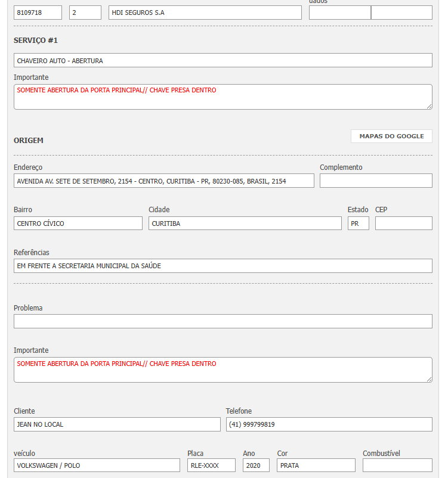The height and width of the screenshot is (478, 448).
Task: Click the Importante textarea below Problema
Action: 223,370
